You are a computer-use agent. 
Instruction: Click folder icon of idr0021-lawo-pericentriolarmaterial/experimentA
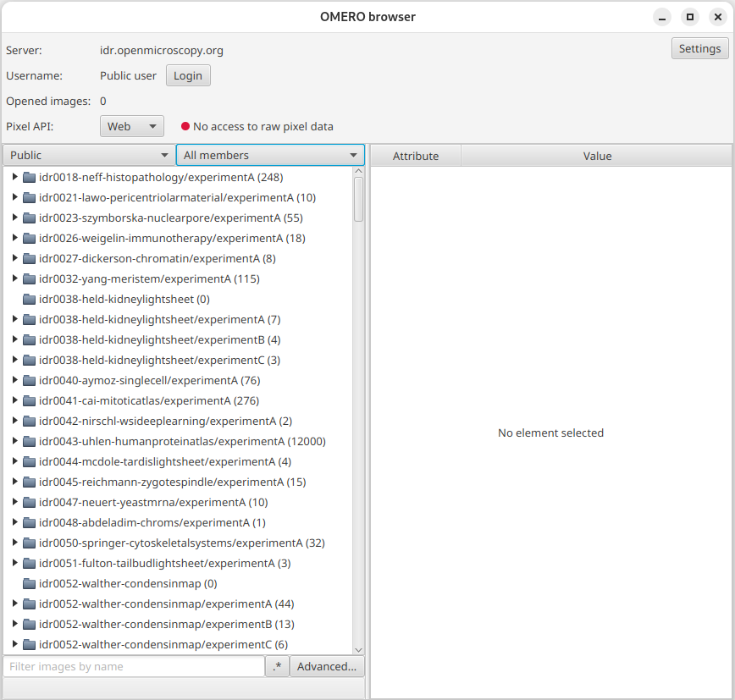point(29,198)
